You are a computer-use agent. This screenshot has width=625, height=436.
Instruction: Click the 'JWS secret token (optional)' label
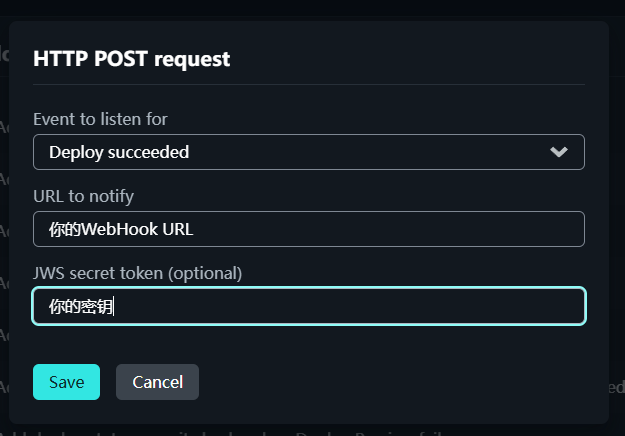(138, 272)
